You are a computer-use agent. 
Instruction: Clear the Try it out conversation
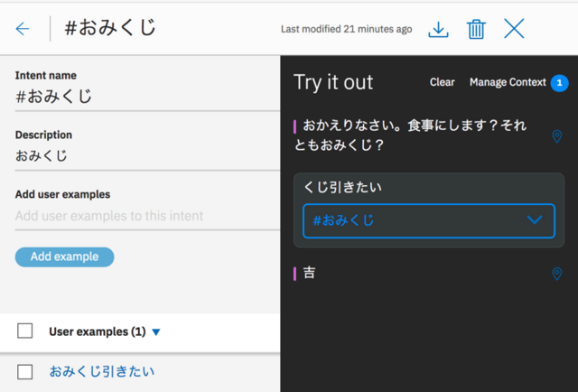coord(442,82)
